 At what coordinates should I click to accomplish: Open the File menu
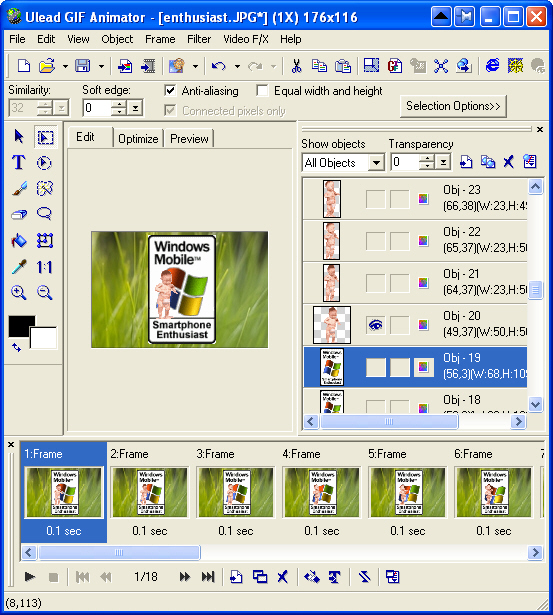point(17,39)
